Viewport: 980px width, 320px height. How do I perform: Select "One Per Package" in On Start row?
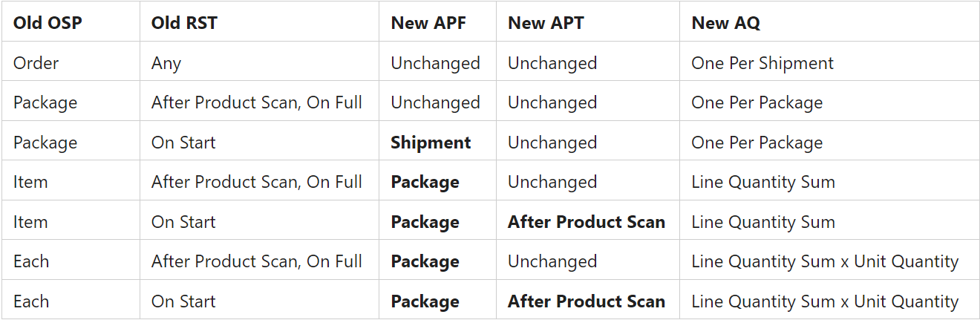click(757, 143)
